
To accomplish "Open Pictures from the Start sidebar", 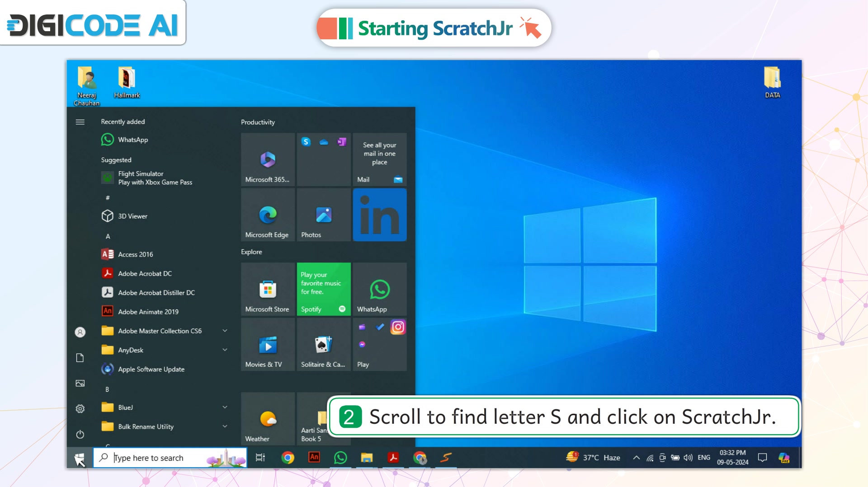I will tap(80, 383).
